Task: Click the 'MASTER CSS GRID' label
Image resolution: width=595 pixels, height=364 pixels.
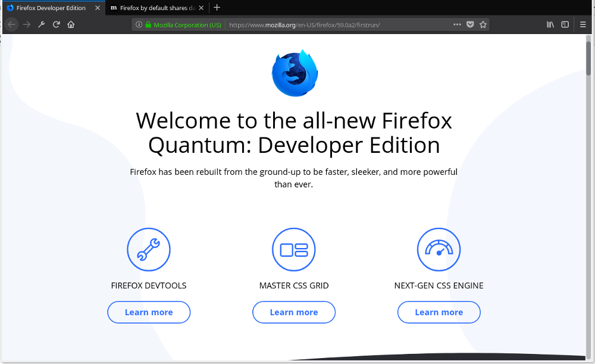Action: [x=294, y=285]
